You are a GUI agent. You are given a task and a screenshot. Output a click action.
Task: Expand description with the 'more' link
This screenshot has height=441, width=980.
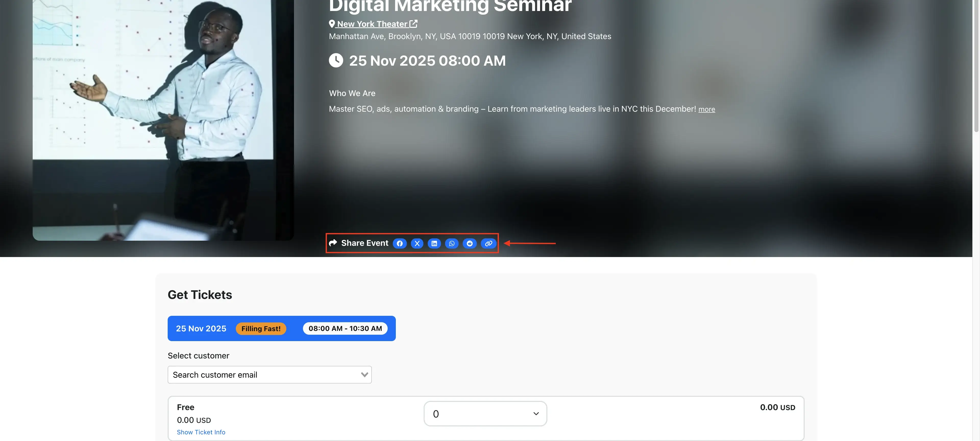(706, 109)
